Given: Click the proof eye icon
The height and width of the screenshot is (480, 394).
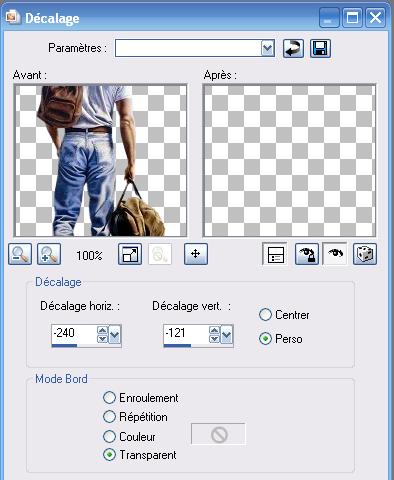Looking at the screenshot, I should [335, 254].
